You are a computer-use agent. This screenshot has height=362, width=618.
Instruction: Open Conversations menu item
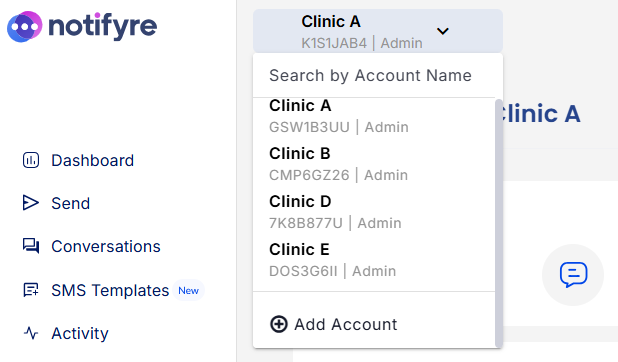106,246
